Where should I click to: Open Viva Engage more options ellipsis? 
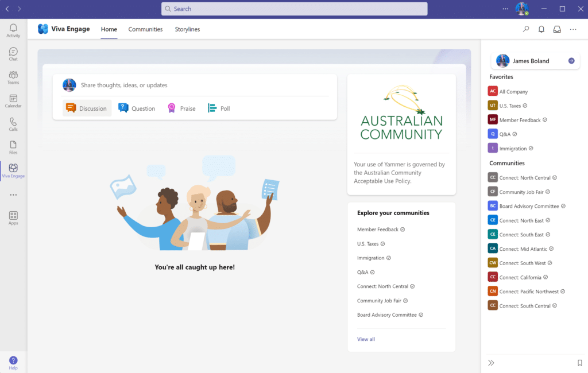click(x=573, y=29)
